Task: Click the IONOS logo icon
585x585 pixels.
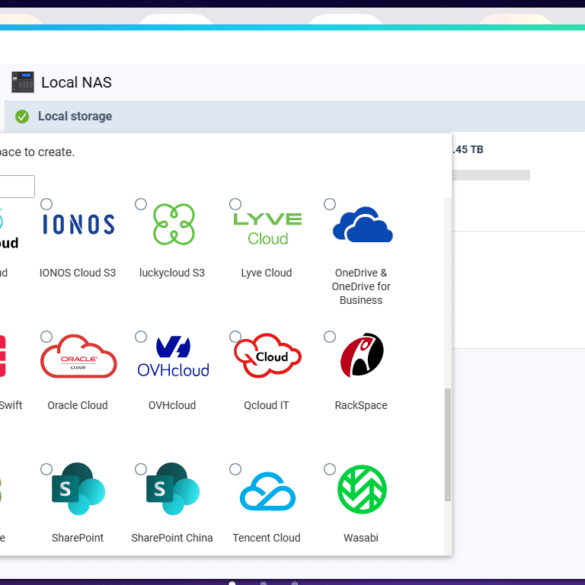Action: 78,224
